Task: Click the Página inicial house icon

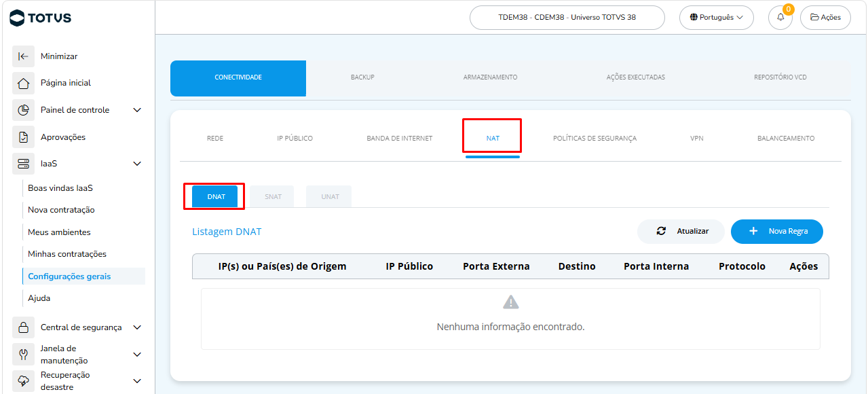Action: [x=23, y=83]
